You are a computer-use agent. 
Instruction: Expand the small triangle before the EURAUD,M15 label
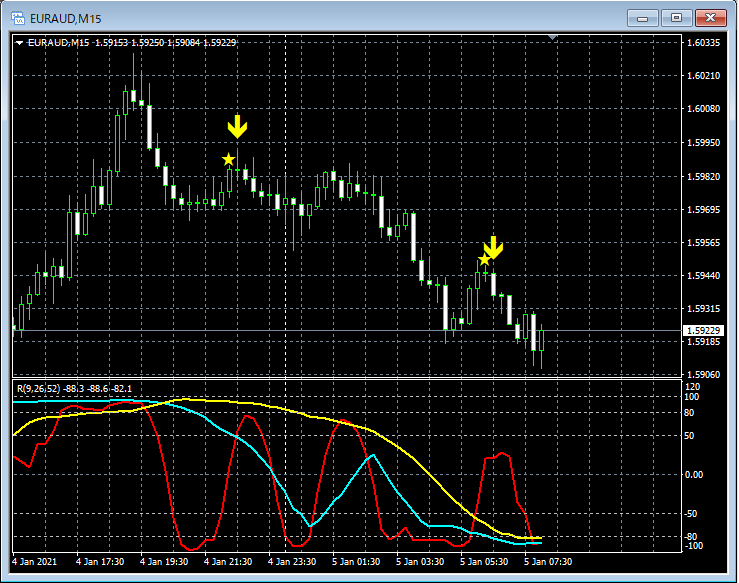click(19, 42)
